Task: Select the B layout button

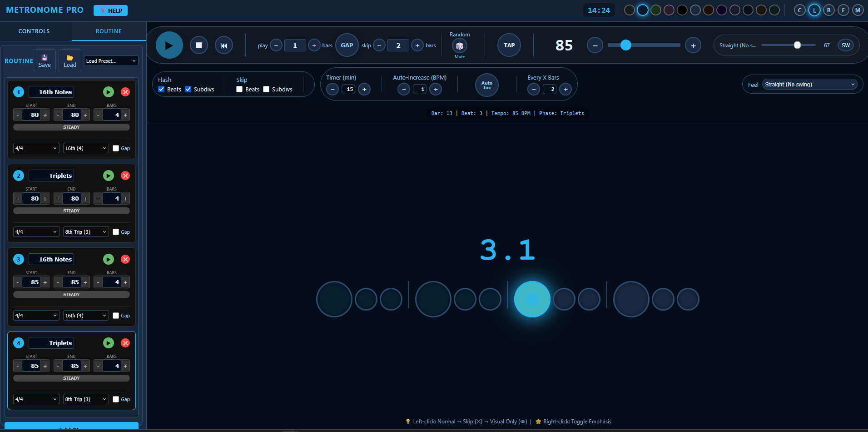Action: point(829,10)
